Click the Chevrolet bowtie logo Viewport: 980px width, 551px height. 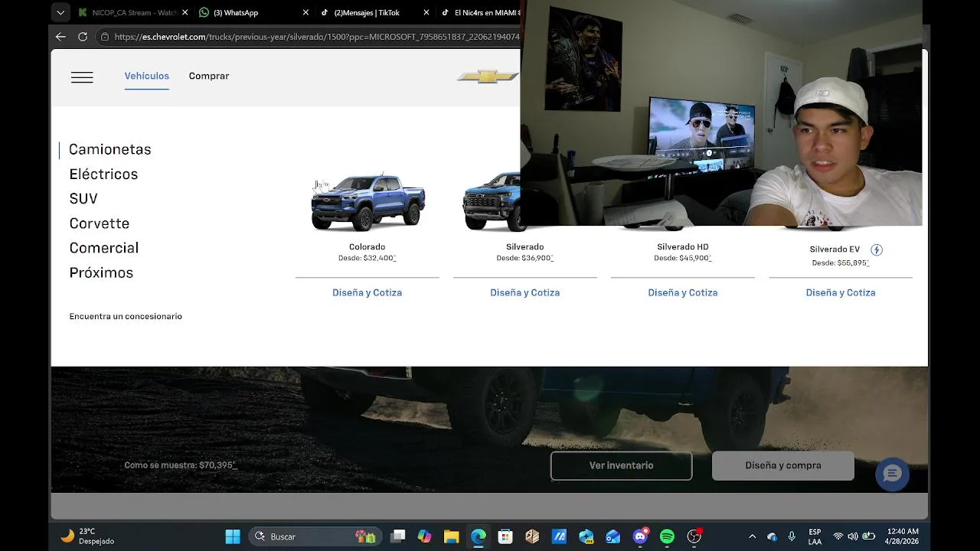tap(488, 77)
